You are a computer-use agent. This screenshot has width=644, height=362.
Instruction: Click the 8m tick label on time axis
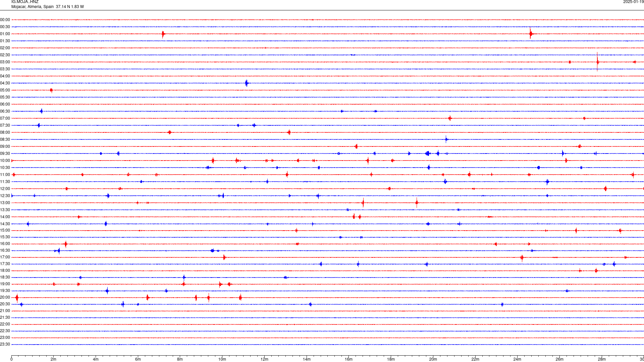tap(180, 359)
